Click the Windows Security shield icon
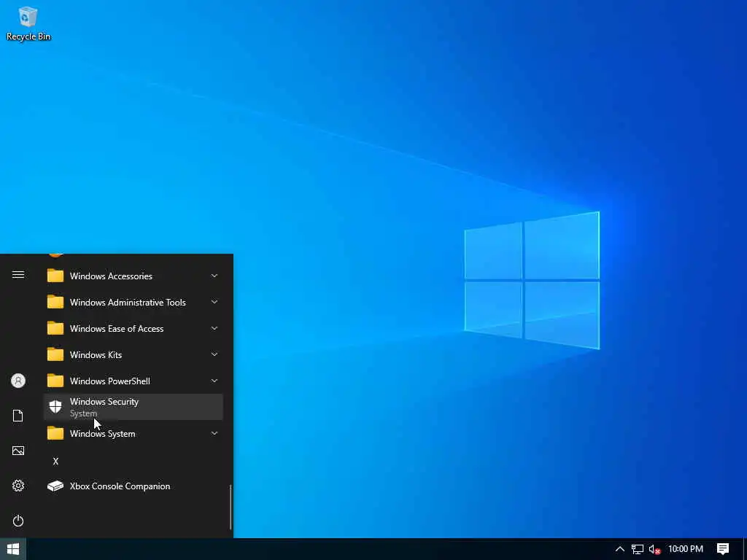Viewport: 747px width, 560px height. pyautogui.click(x=55, y=407)
